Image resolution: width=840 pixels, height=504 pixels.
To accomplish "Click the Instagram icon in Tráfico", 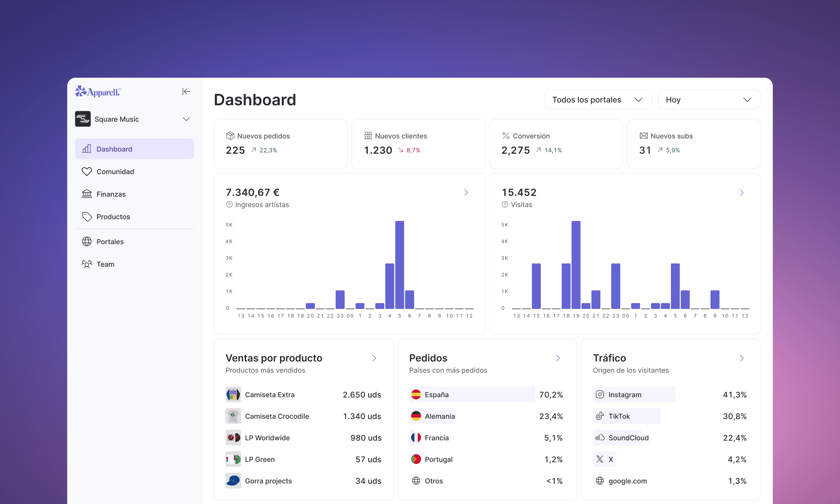I will pos(600,395).
